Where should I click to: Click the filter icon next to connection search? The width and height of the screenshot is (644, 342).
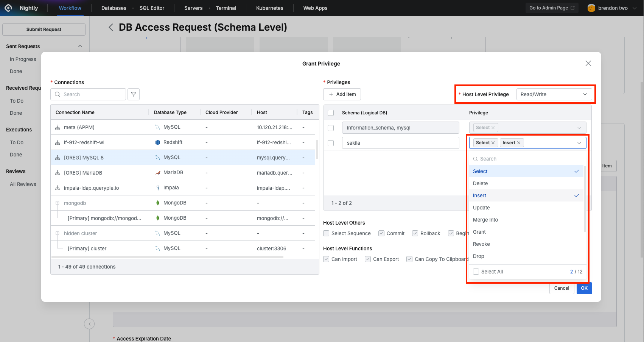click(134, 94)
